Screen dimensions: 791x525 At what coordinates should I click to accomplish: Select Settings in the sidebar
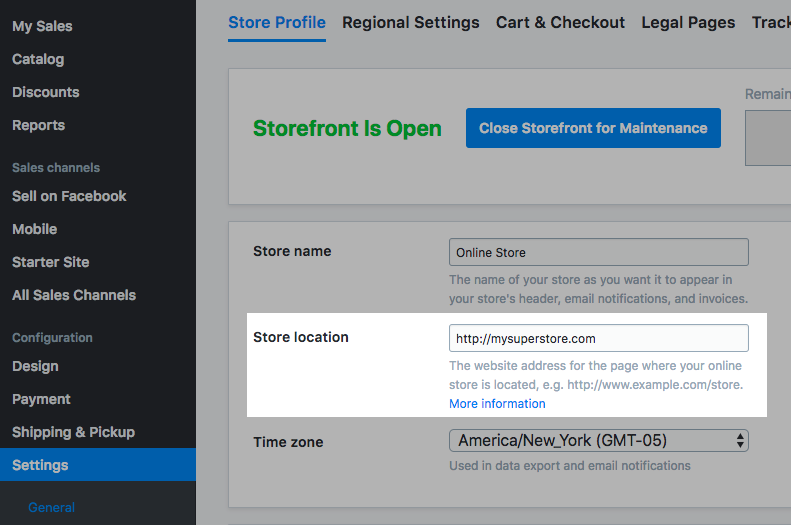pos(98,464)
